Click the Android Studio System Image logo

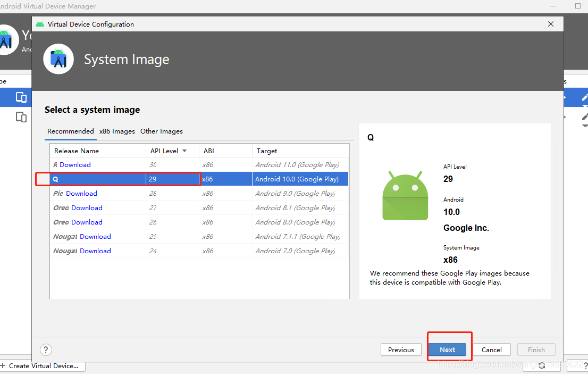tap(58, 59)
